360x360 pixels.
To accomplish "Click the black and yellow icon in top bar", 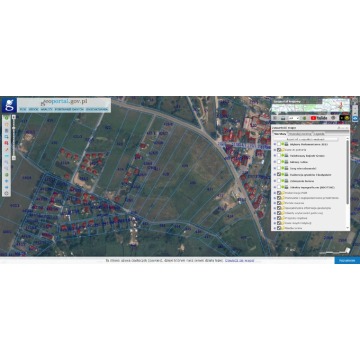I will pyautogui.click(x=345, y=118).
